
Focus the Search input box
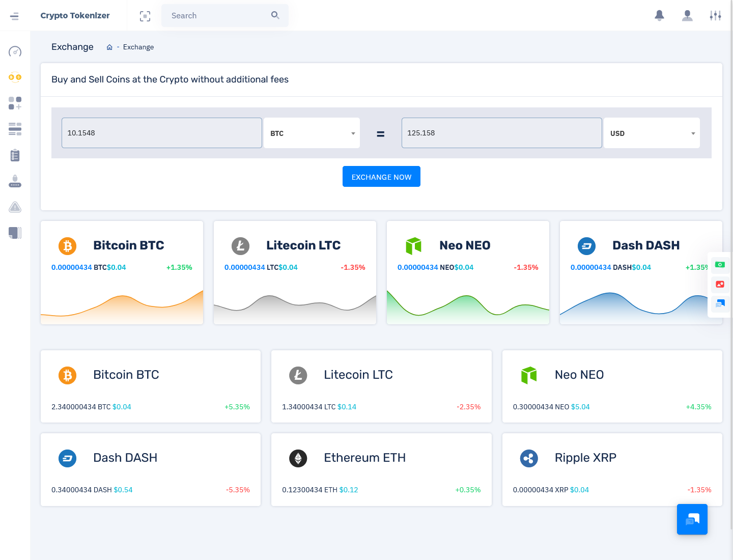(219, 16)
